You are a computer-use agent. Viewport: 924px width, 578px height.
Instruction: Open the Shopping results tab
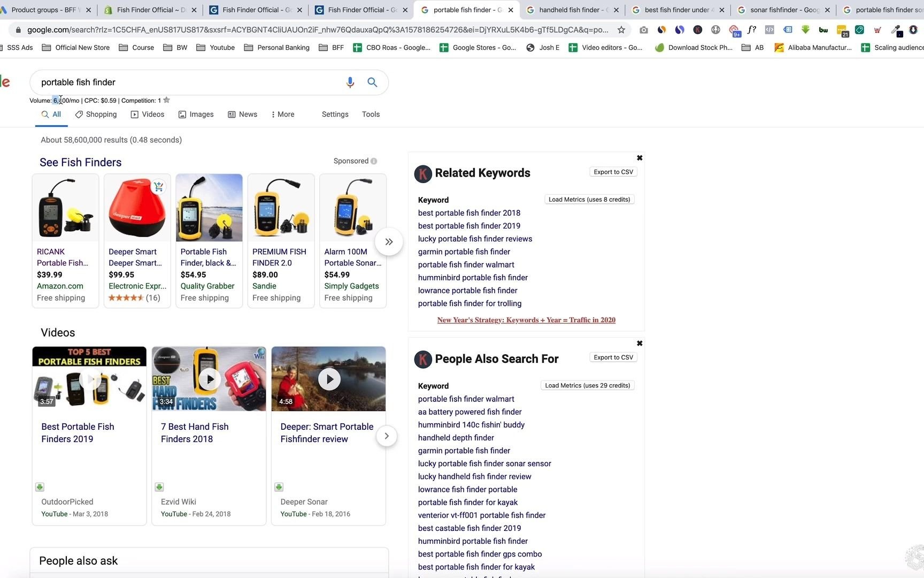pyautogui.click(x=96, y=115)
